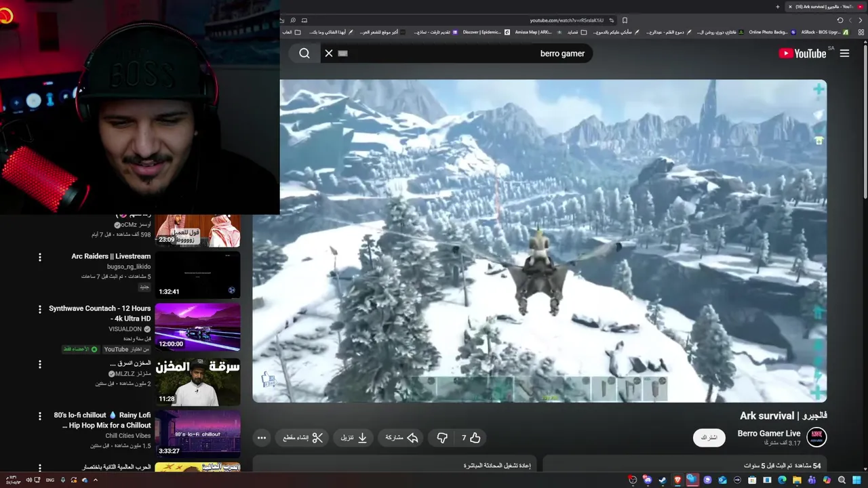Open the 80's lo-fi chillout video thumbnail
Screen dimensions: 868x488
coord(197,434)
